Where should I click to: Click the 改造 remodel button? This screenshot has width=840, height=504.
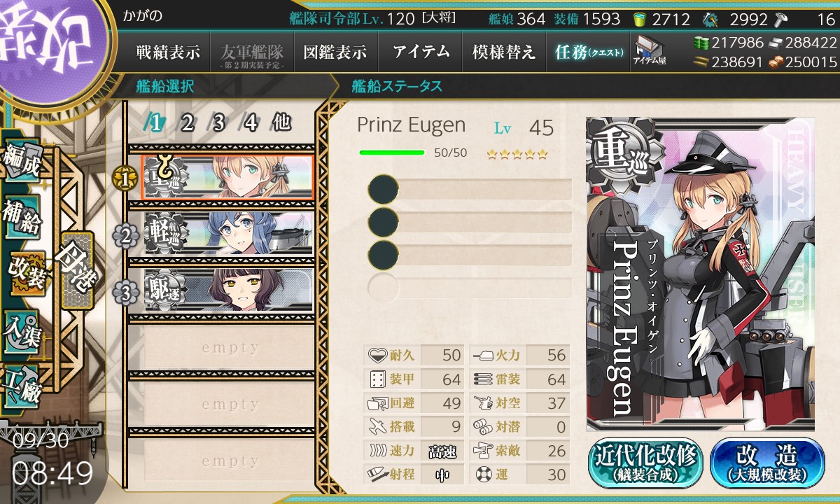tap(767, 463)
